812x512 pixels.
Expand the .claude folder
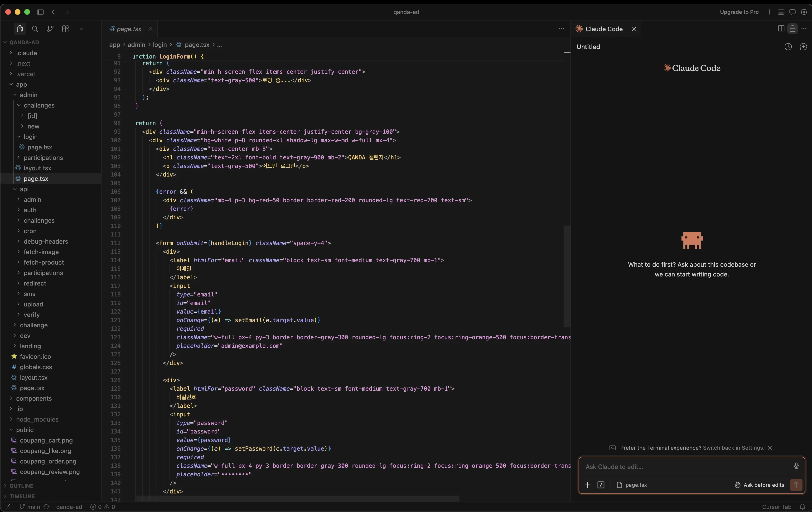pyautogui.click(x=51, y=53)
